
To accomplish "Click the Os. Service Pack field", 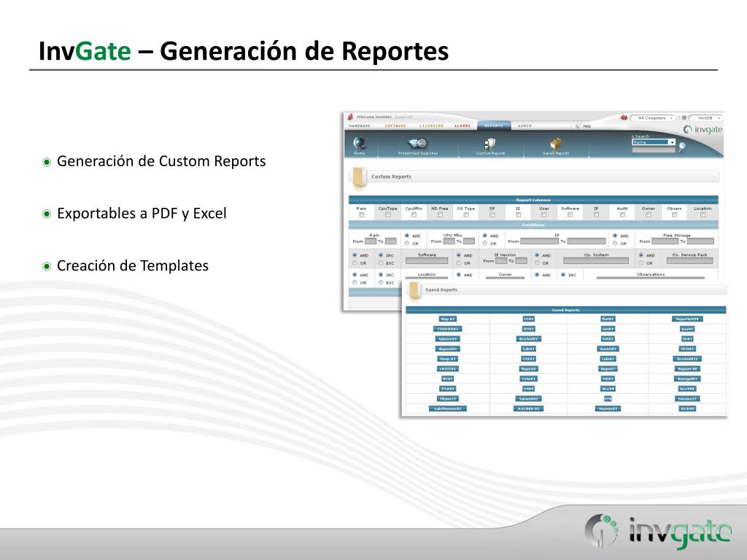I will [689, 261].
